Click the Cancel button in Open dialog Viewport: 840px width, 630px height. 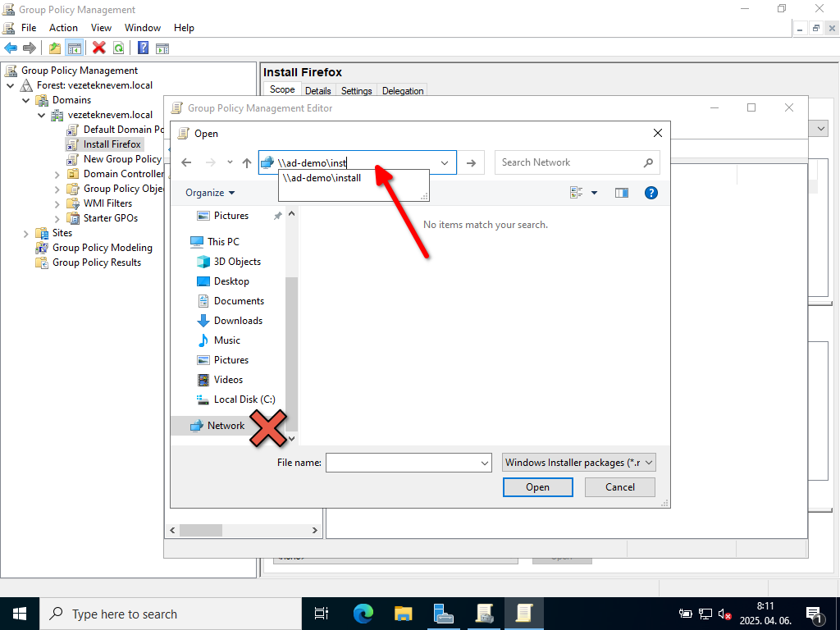pyautogui.click(x=619, y=487)
